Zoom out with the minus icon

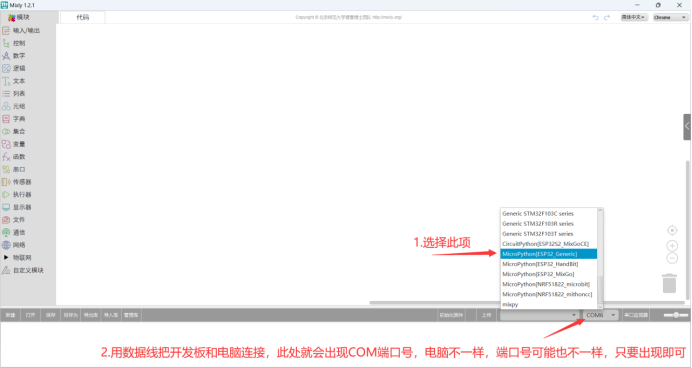pyautogui.click(x=672, y=258)
